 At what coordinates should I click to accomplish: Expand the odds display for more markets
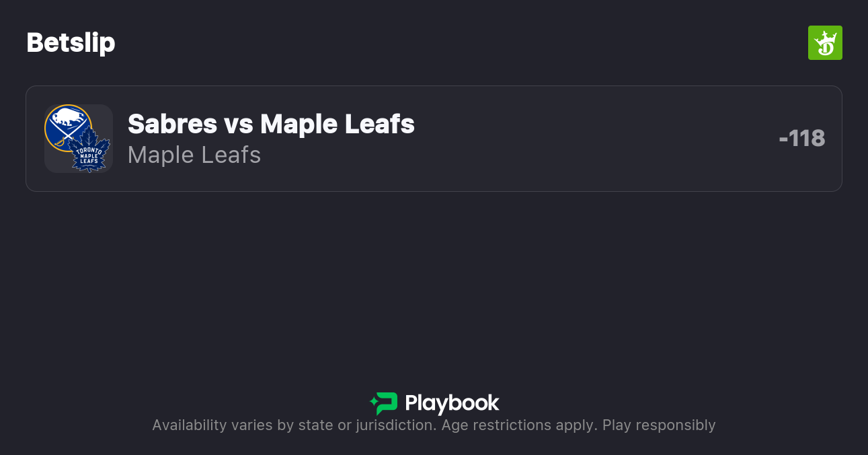pyautogui.click(x=803, y=138)
